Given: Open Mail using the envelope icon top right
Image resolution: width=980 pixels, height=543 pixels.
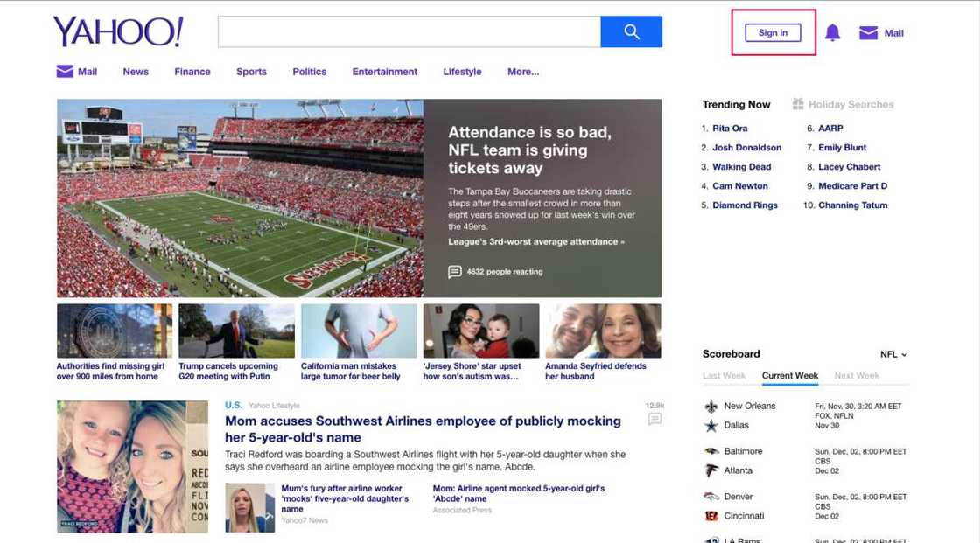Looking at the screenshot, I should [868, 31].
